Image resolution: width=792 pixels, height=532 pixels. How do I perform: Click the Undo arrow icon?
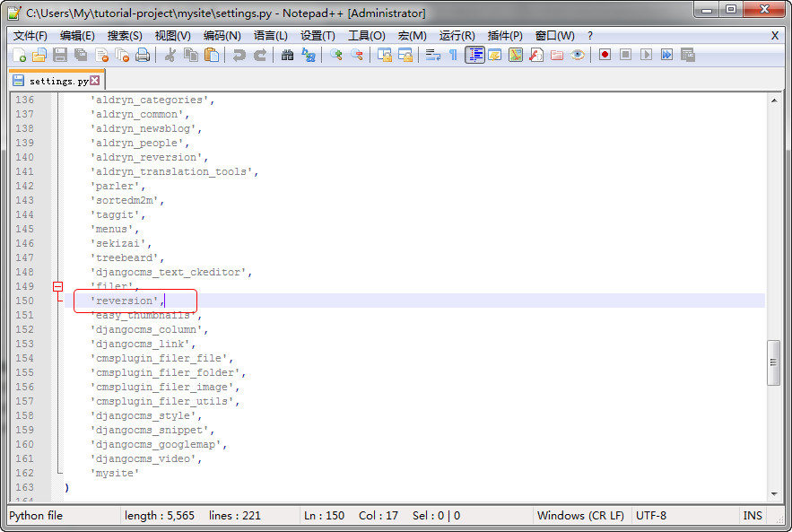click(x=239, y=55)
